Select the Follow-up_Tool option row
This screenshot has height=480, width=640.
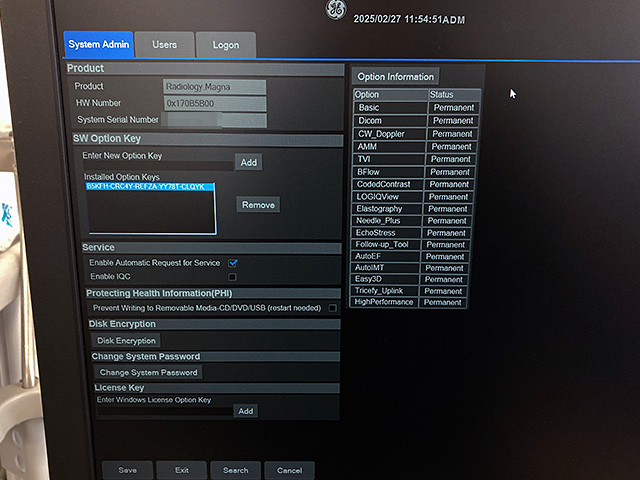(x=411, y=245)
